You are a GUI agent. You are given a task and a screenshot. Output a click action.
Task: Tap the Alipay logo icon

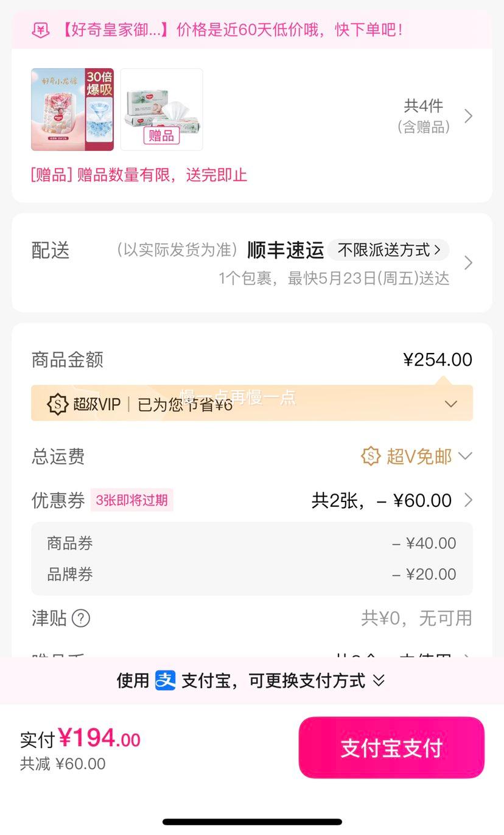pyautogui.click(x=166, y=680)
